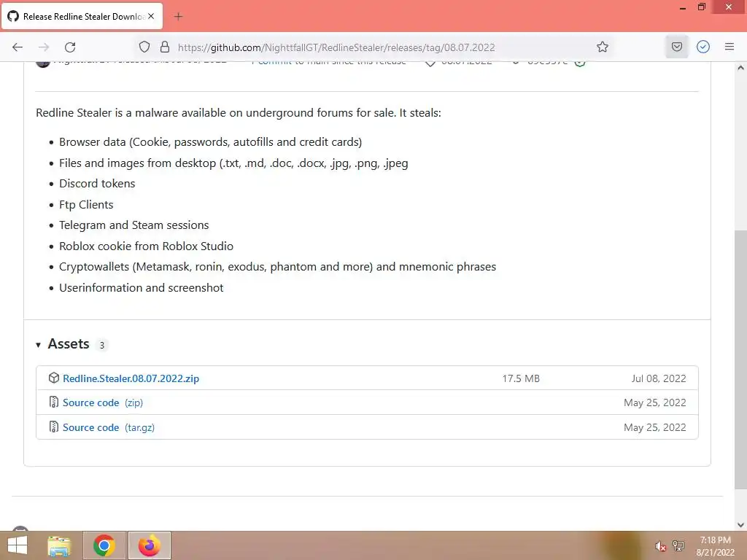Viewport: 747px width, 560px height.
Task: Click the Assets count badge showing 3
Action: click(101, 345)
